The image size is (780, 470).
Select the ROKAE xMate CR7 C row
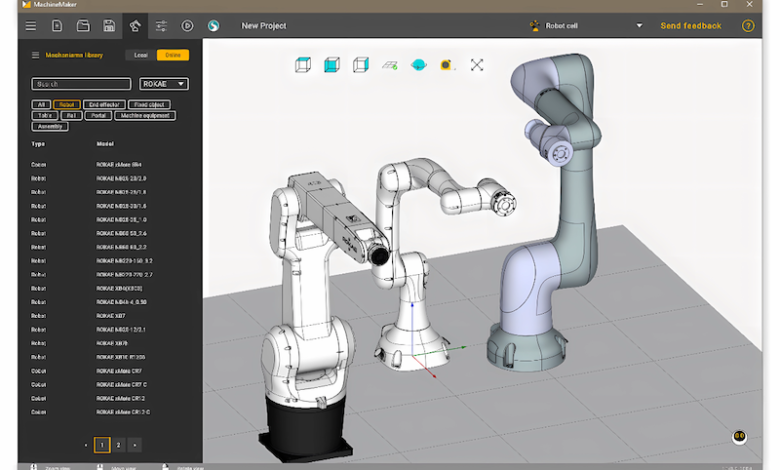pos(110,384)
